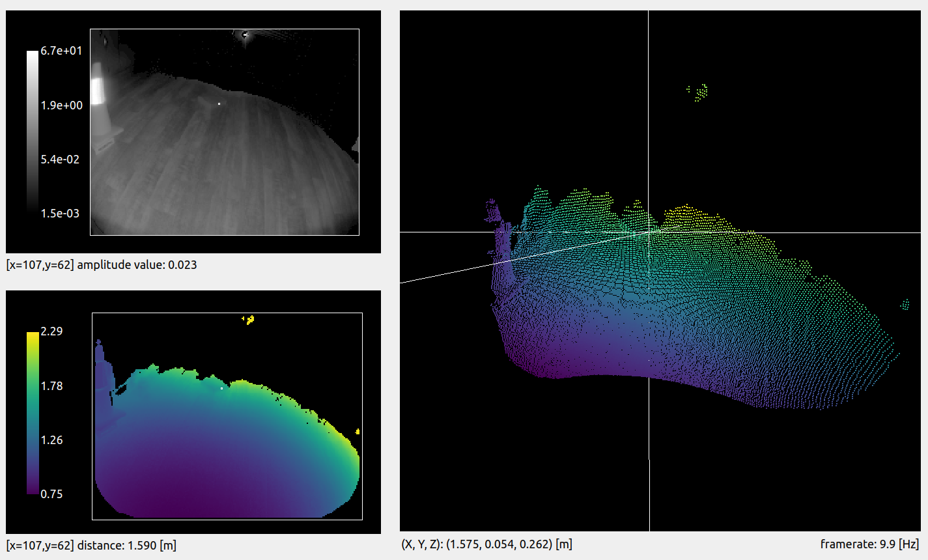Viewport: 928px width, 560px height.
Task: Click the axis crosshair origin in 3D view
Action: [x=649, y=232]
